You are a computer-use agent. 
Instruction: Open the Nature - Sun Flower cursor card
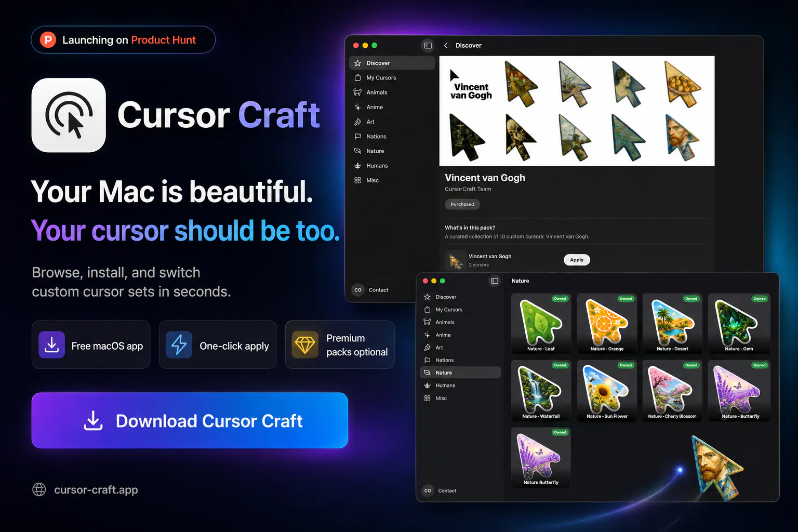click(607, 390)
